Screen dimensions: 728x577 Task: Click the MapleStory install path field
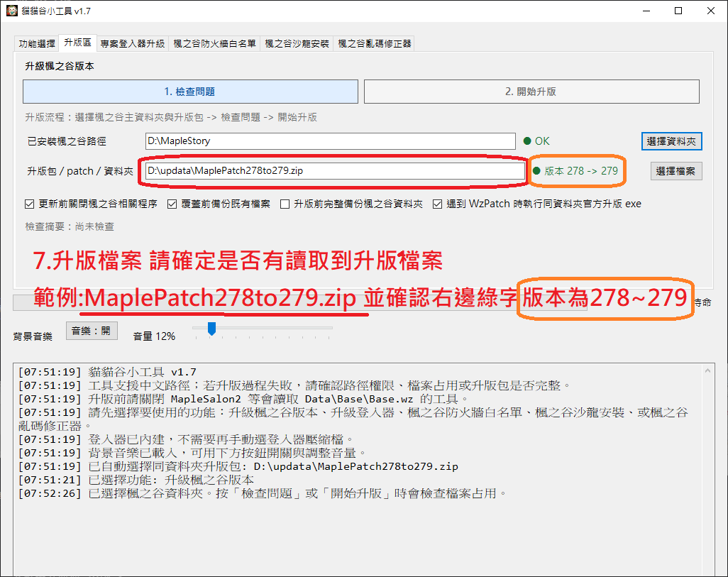click(x=330, y=141)
